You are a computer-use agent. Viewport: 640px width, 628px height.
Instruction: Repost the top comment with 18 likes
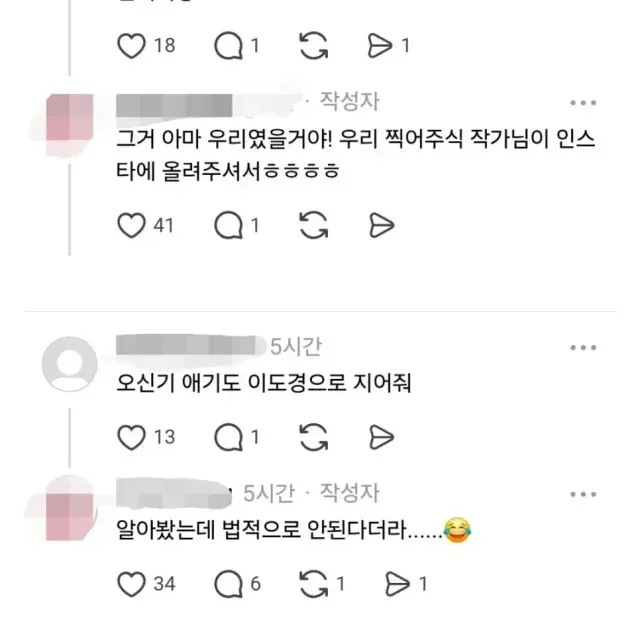pyautogui.click(x=313, y=45)
